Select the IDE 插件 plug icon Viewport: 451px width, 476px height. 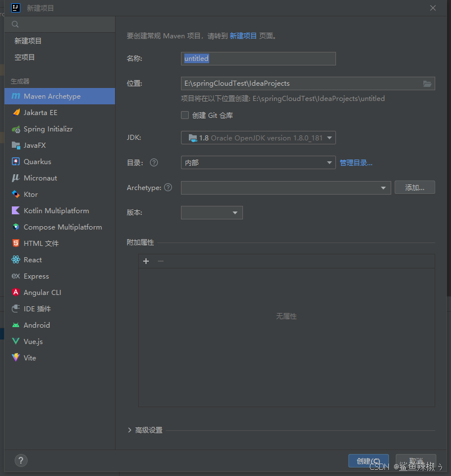16,308
